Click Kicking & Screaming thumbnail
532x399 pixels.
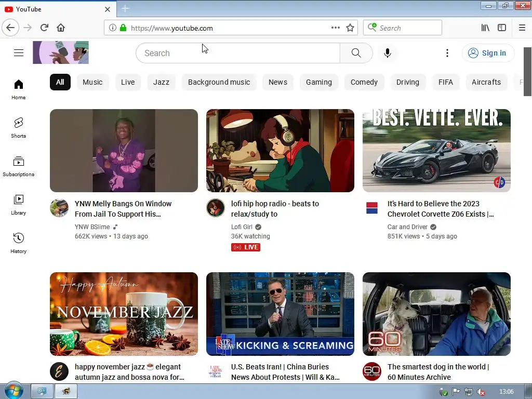tap(280, 314)
